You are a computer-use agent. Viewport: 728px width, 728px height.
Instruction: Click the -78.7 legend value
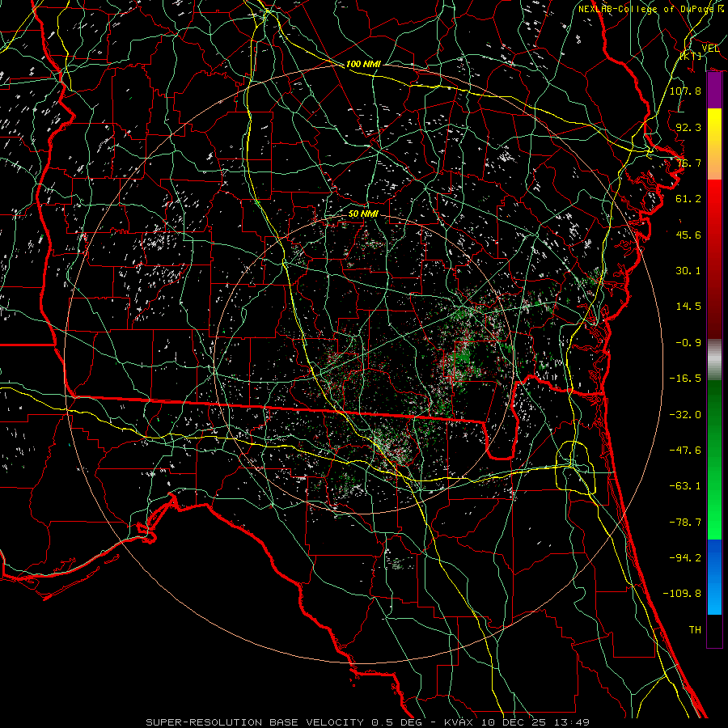click(x=685, y=523)
